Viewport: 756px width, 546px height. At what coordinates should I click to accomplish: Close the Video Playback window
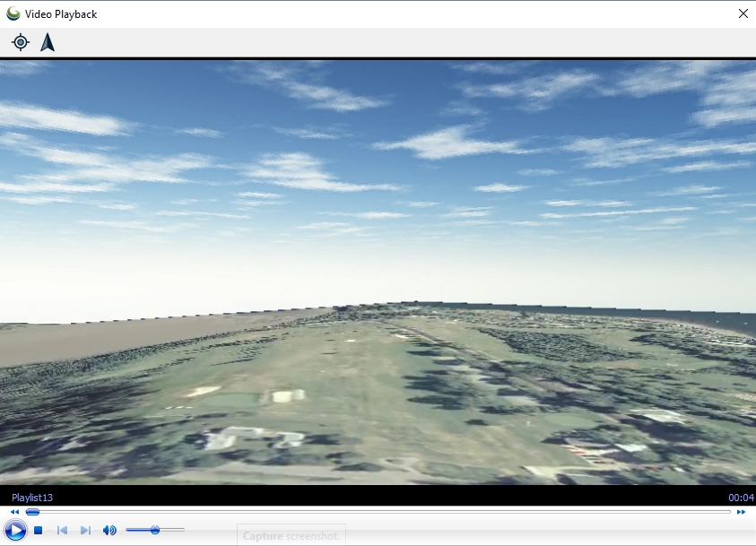(x=743, y=13)
